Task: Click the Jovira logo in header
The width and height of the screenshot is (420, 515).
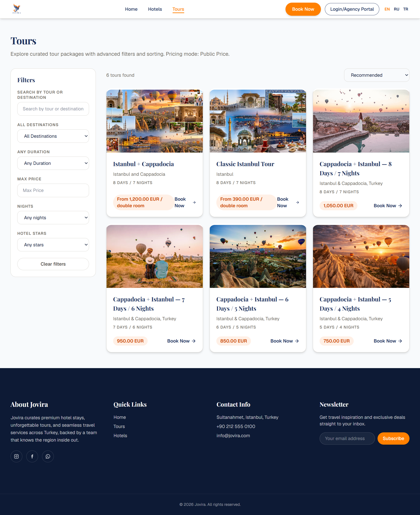Action: 17,9
